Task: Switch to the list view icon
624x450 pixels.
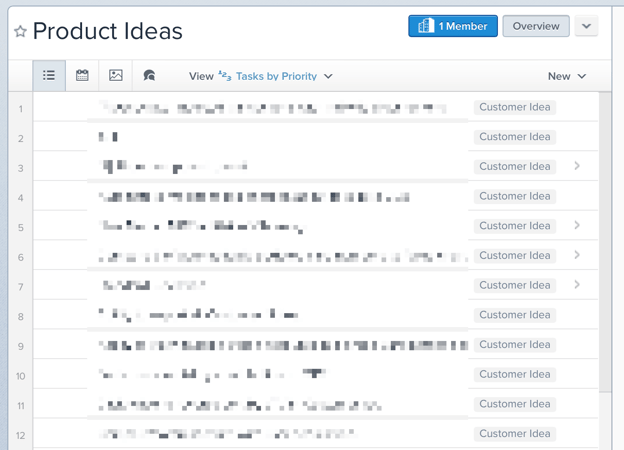Action: [x=49, y=76]
